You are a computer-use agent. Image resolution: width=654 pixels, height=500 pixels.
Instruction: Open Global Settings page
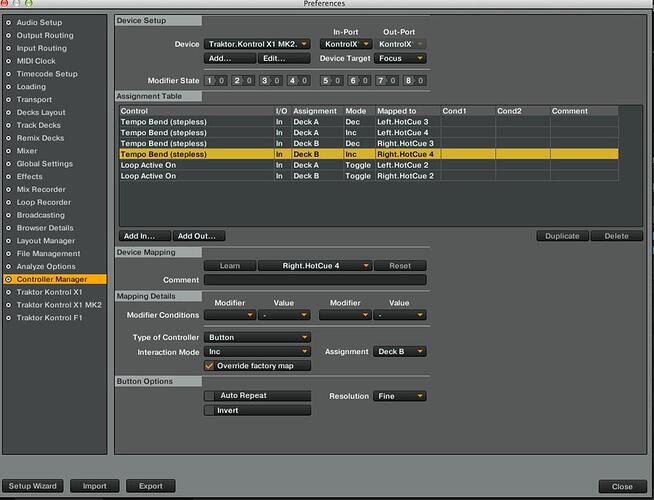(x=45, y=164)
